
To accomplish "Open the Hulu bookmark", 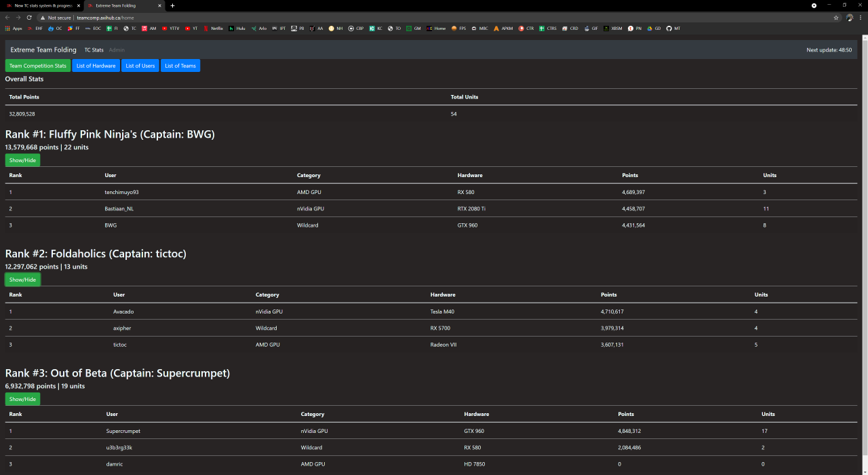I will [x=237, y=28].
